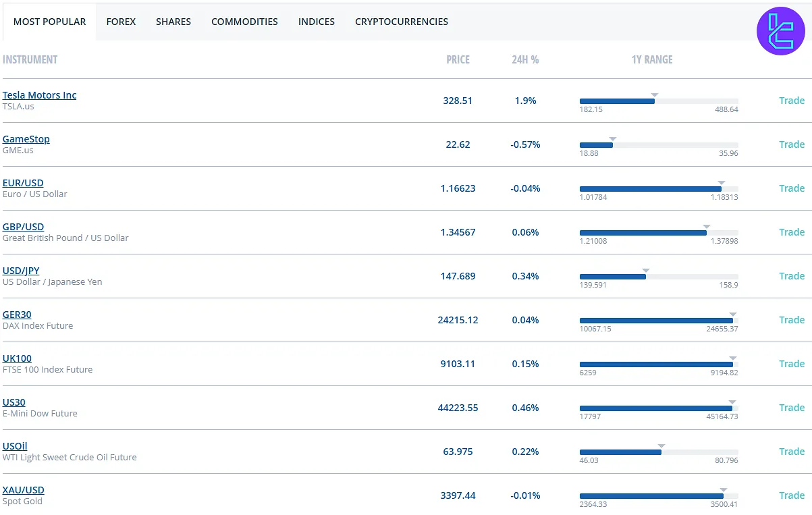Click Trade for GameStop
The width and height of the screenshot is (812, 515).
792,144
